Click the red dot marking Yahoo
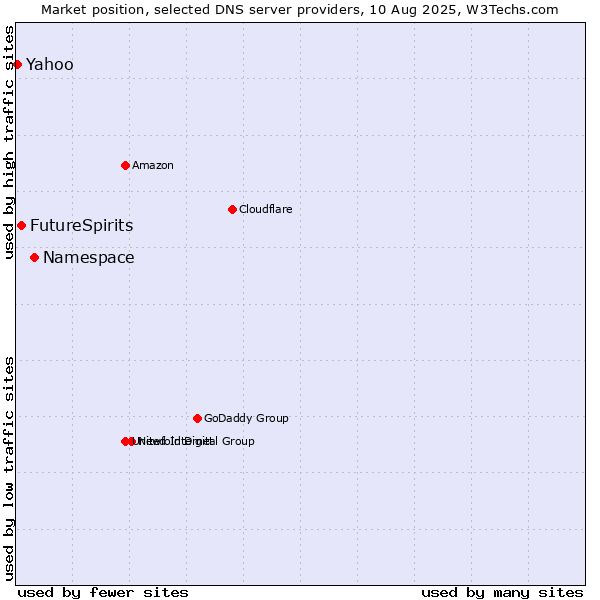The image size is (600, 600). [x=17, y=64]
